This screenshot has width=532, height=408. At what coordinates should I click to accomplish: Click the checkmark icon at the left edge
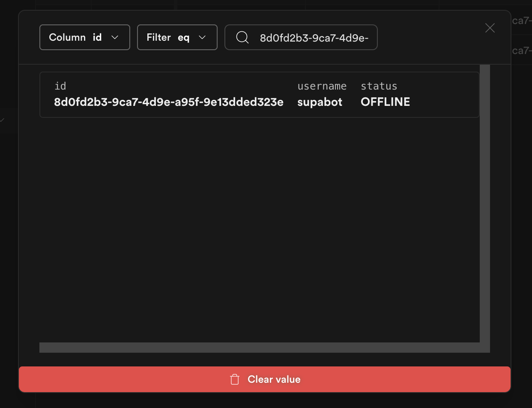(x=2, y=120)
